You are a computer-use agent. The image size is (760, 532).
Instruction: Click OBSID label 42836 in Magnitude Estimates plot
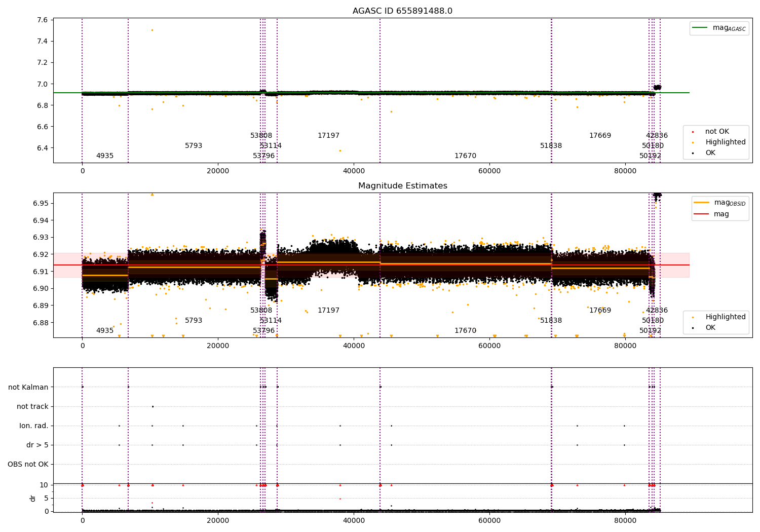657,311
